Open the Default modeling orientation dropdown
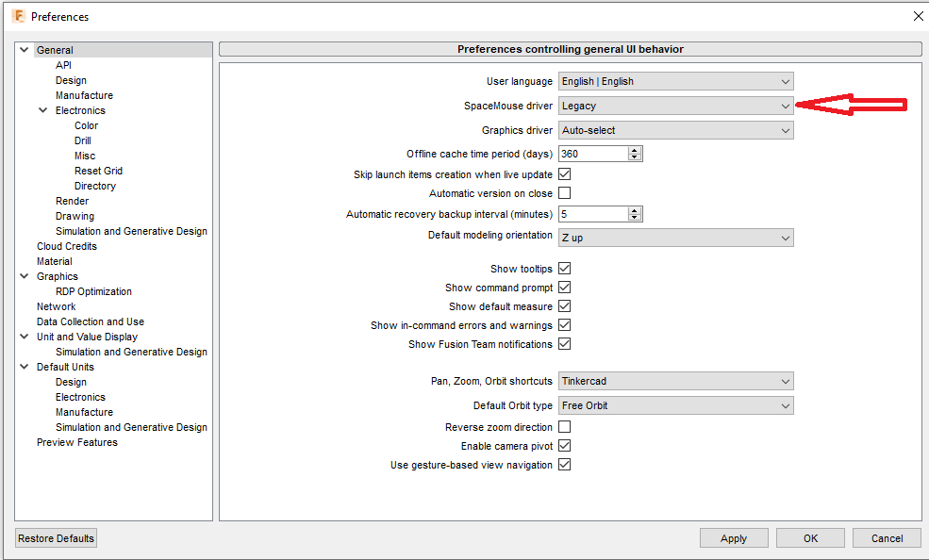929x560 pixels. (x=675, y=238)
